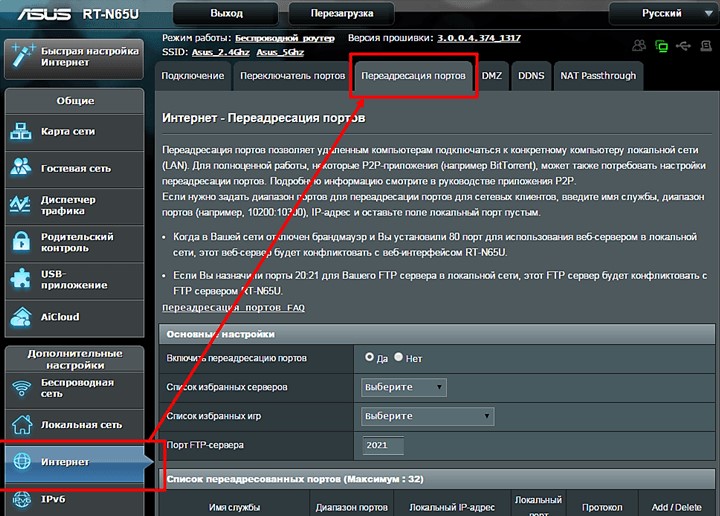Switch to the DMZ tab
720x516 pixels.
(492, 76)
